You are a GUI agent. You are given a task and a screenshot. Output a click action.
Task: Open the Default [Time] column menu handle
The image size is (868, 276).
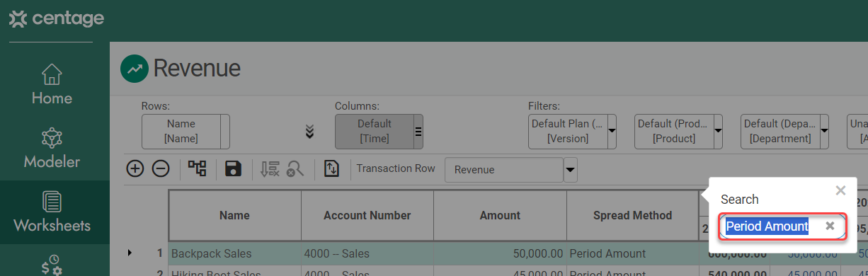tap(418, 132)
